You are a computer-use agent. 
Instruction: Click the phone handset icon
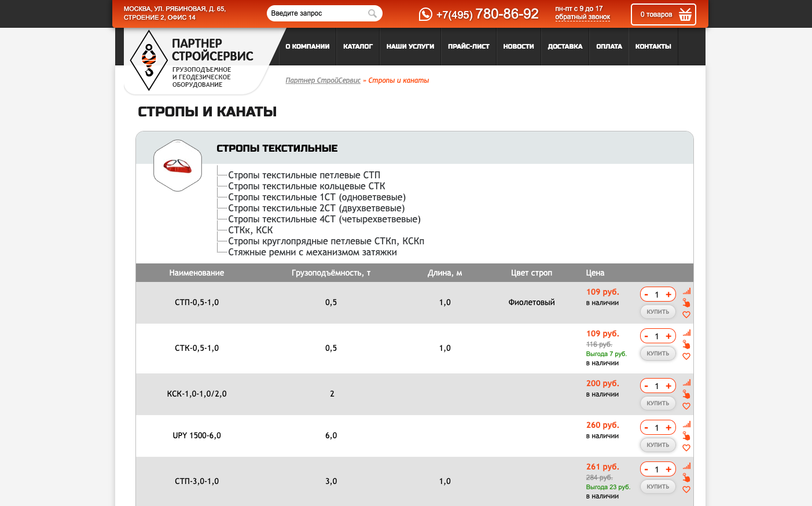pos(425,14)
